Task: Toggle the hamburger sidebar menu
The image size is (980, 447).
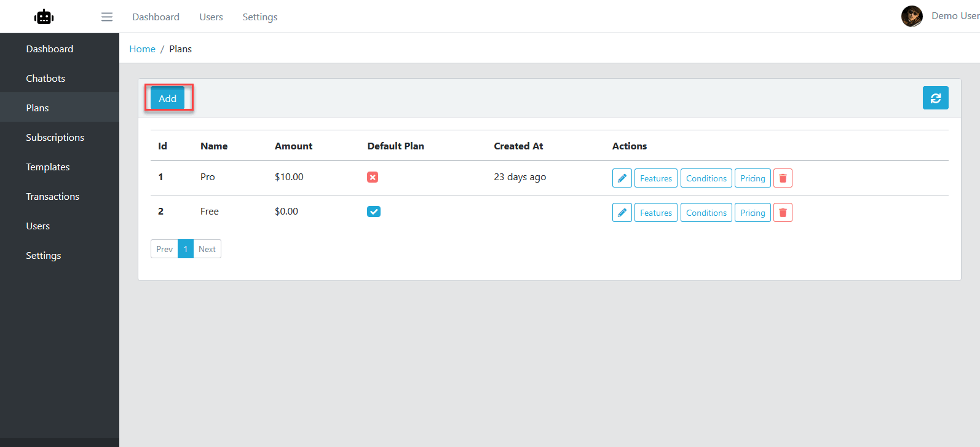Action: click(x=107, y=17)
